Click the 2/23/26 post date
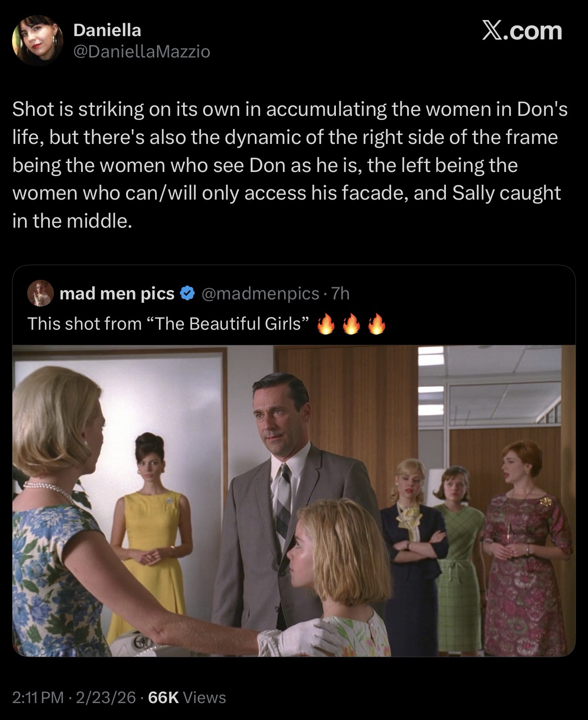Viewport: 588px width, 720px height. 106,697
